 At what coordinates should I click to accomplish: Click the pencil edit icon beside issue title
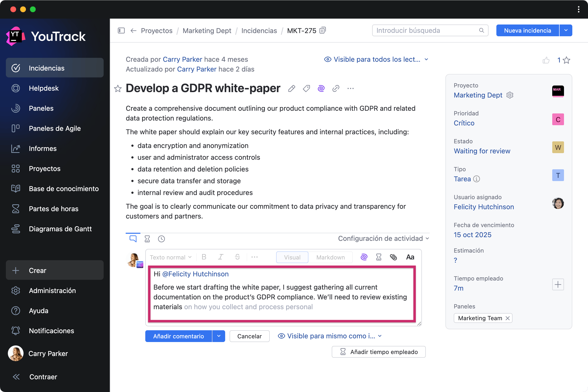click(292, 88)
